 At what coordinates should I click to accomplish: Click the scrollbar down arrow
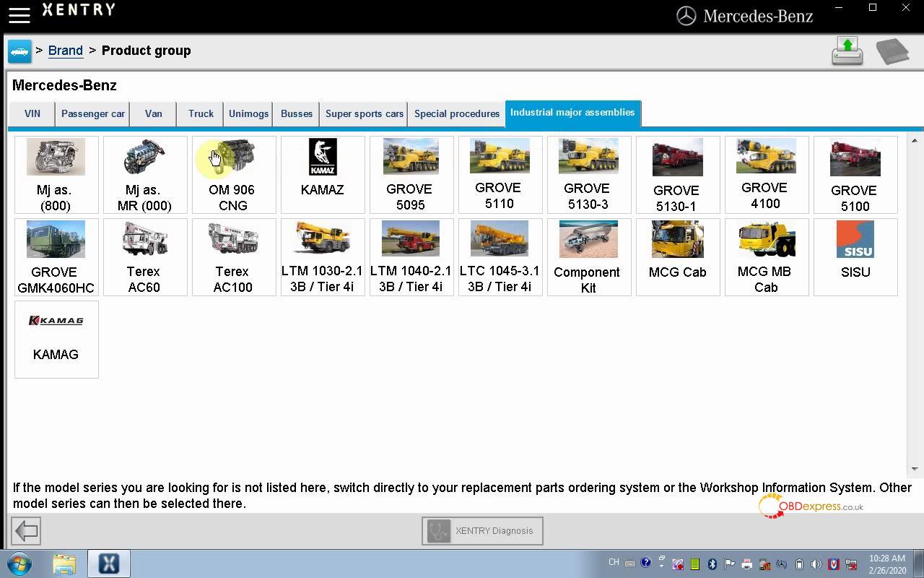pyautogui.click(x=914, y=469)
